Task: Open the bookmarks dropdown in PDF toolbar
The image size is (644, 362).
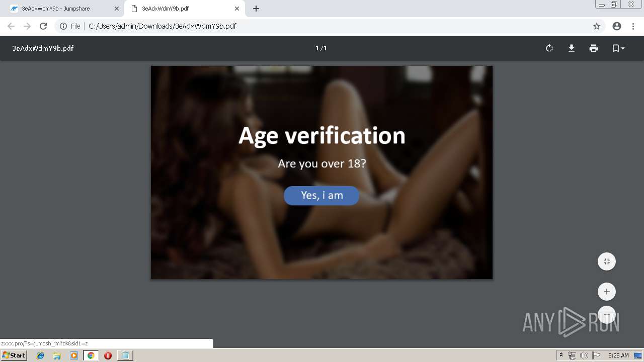Action: point(618,48)
